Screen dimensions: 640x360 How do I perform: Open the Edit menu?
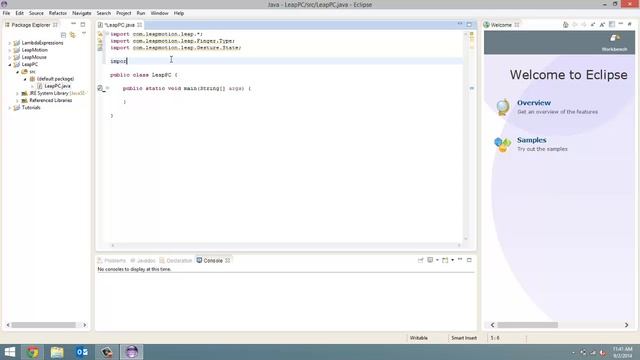[19, 13]
